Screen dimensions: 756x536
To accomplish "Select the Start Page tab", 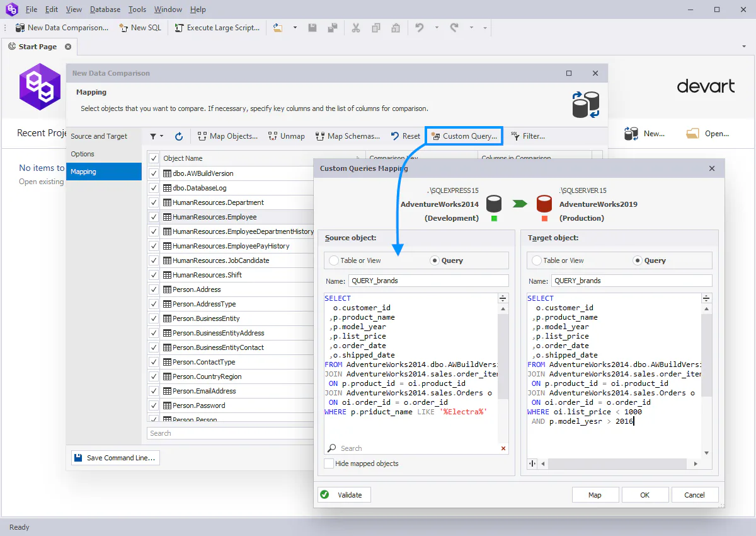I will click(x=38, y=47).
